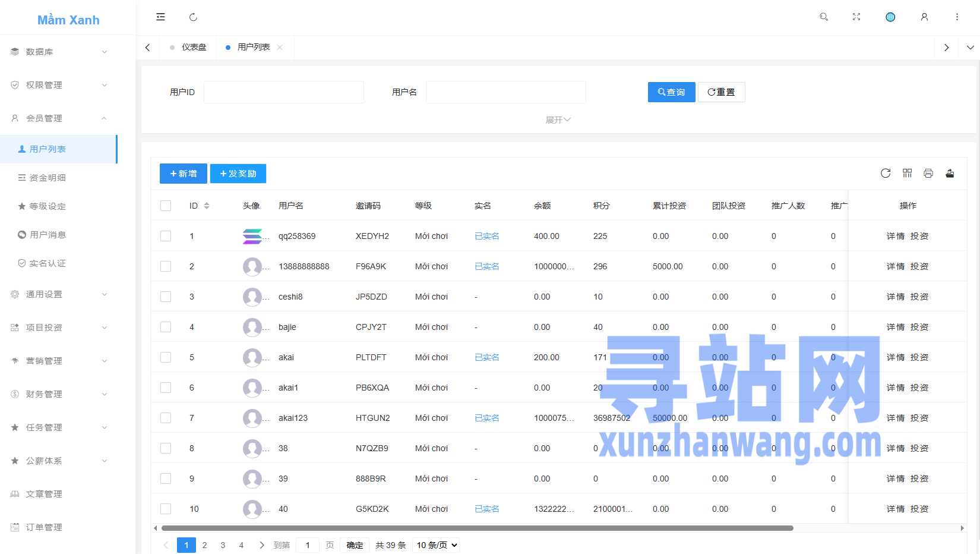Check the row checkbox for ID 4
Image resolution: width=980 pixels, height=554 pixels.
click(166, 327)
